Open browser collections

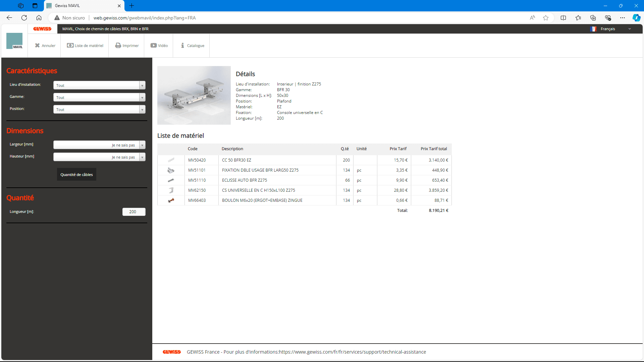(593, 18)
